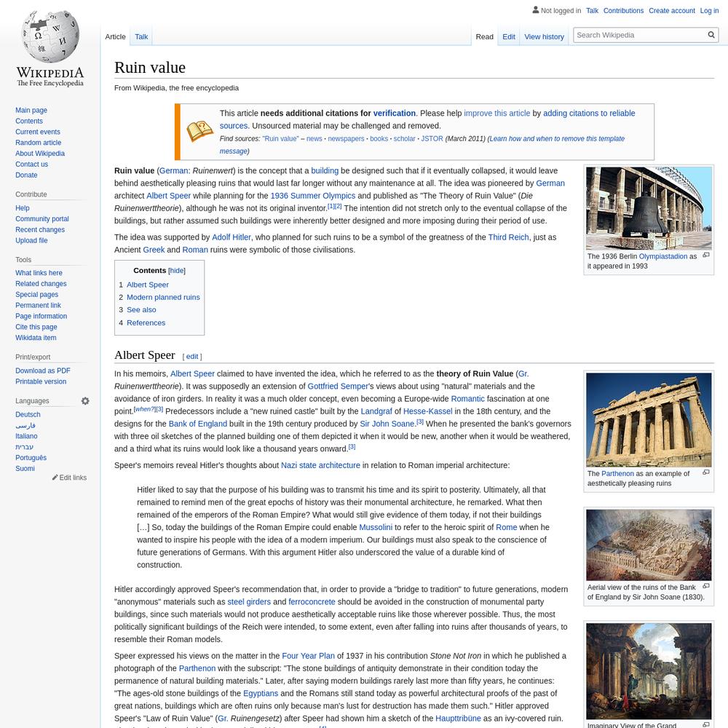
Task: Open the 1936 Summer Olympics link
Action: (313, 196)
